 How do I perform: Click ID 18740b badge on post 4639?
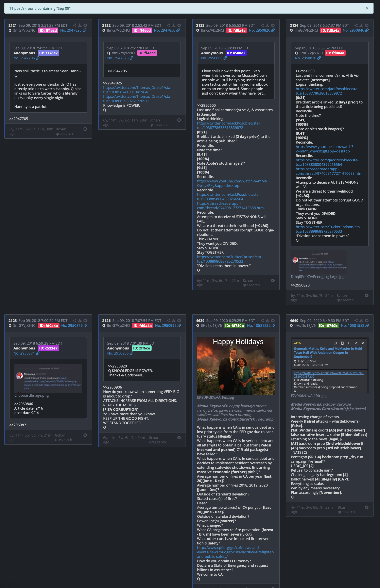pos(235,326)
